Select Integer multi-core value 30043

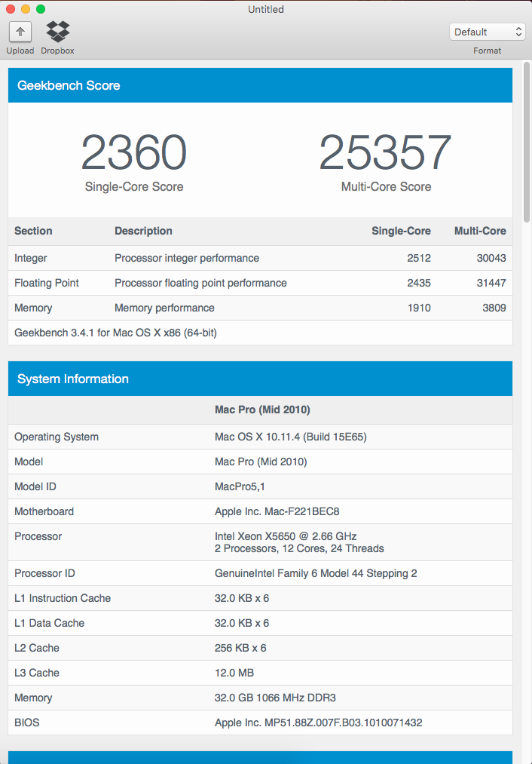[x=491, y=258]
